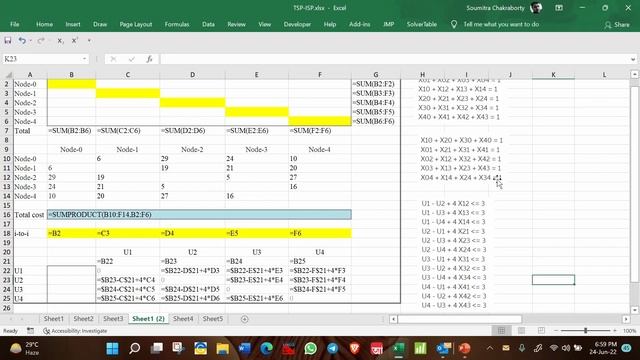
Task: Open the View ribbon tab
Action: click(x=264, y=24)
